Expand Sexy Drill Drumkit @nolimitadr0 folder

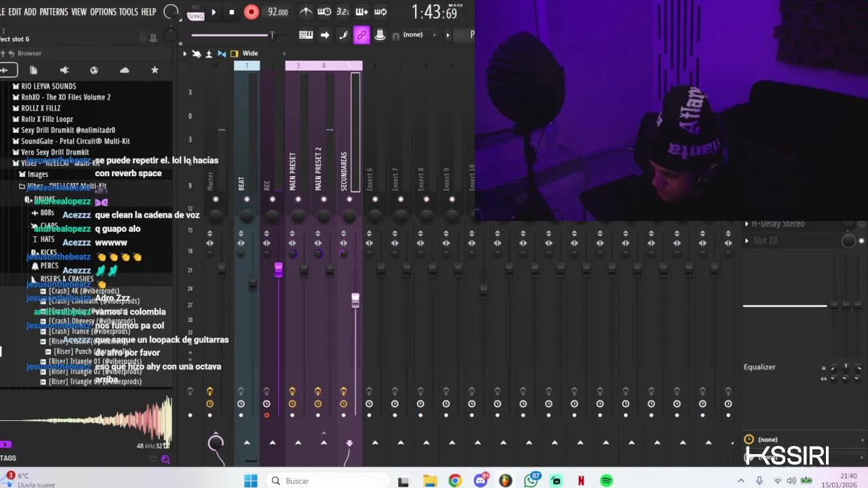(x=64, y=130)
